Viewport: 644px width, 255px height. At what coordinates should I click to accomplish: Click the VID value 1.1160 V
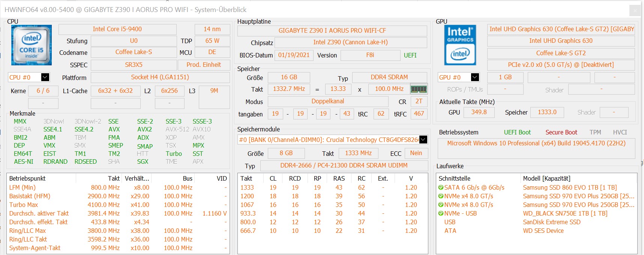point(215,213)
